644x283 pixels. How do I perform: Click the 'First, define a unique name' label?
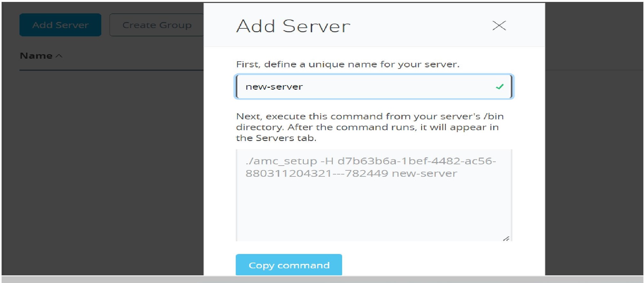(x=348, y=64)
